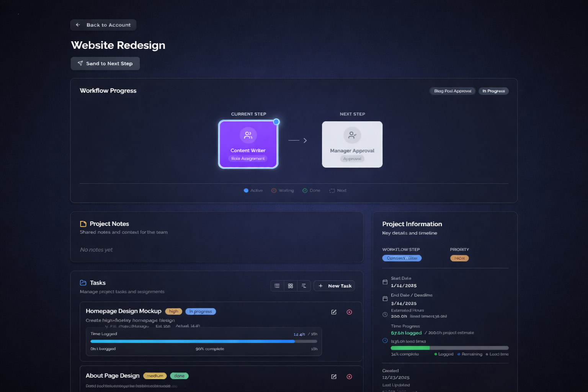The height and width of the screenshot is (392, 588).
Task: Open the task sort icon
Action: pos(304,286)
